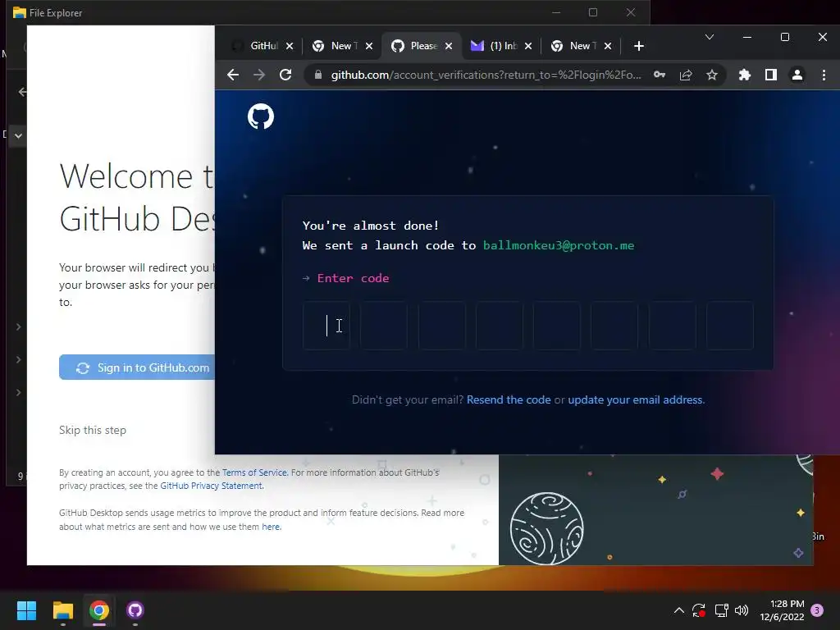Open the Chrome profile avatar menu

(797, 75)
